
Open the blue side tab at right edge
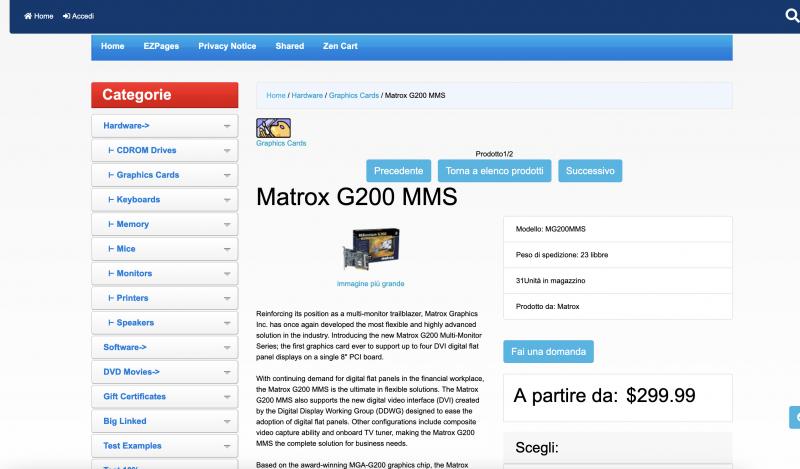click(795, 417)
